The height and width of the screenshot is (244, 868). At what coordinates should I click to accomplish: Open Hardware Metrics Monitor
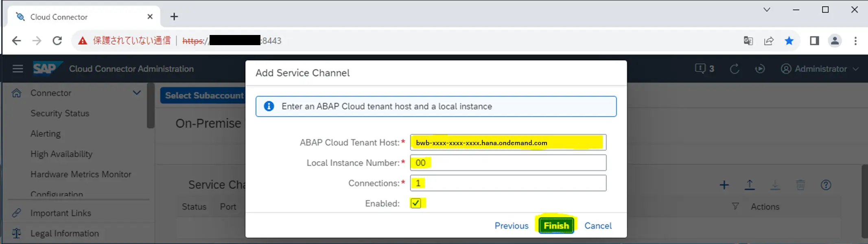pos(81,174)
